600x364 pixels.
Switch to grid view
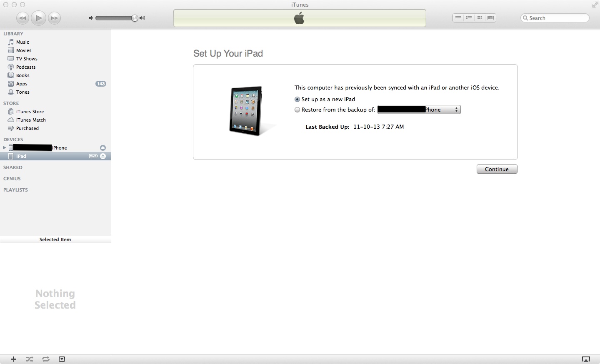pyautogui.click(x=480, y=18)
